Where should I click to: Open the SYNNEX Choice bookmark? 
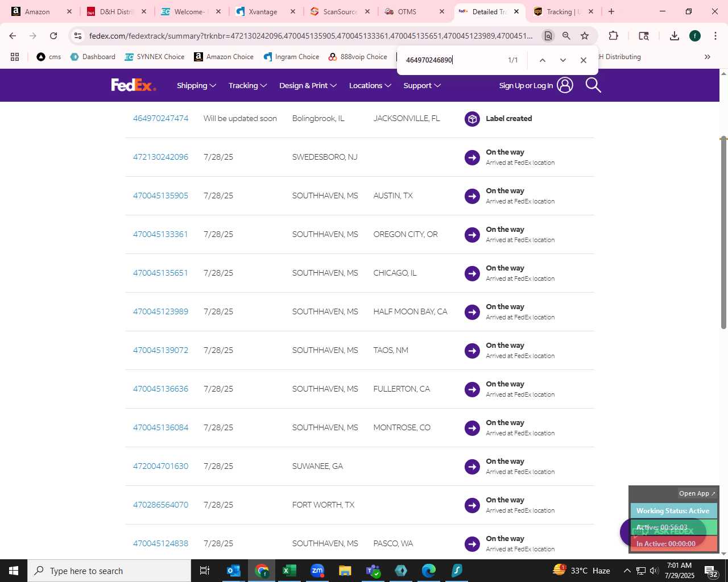click(x=155, y=57)
